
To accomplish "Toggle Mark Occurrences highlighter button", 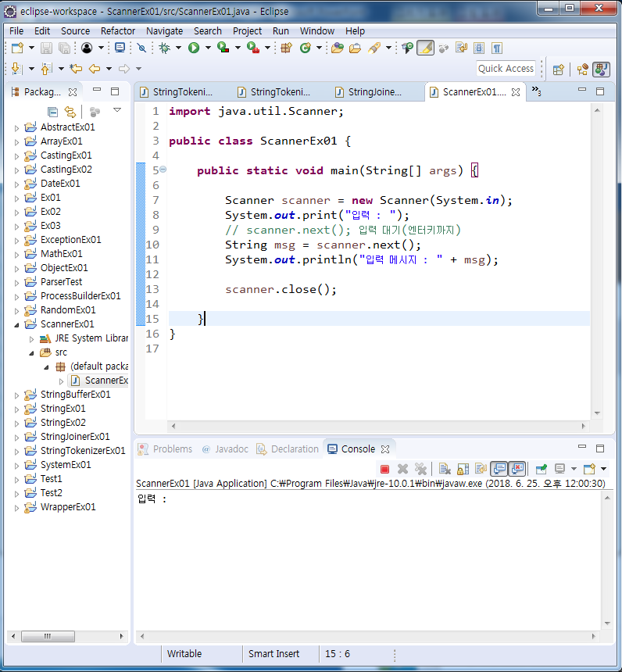I will tap(425, 48).
